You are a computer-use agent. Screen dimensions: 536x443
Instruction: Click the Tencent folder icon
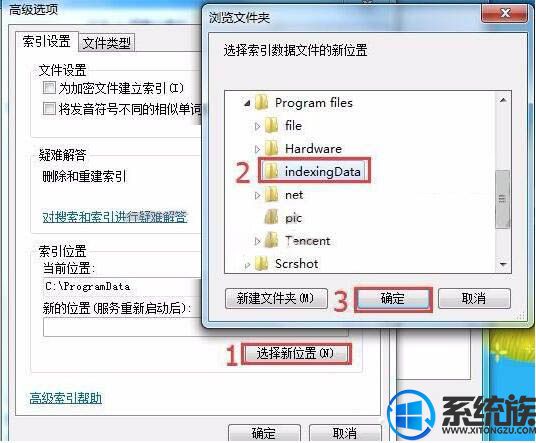[272, 240]
